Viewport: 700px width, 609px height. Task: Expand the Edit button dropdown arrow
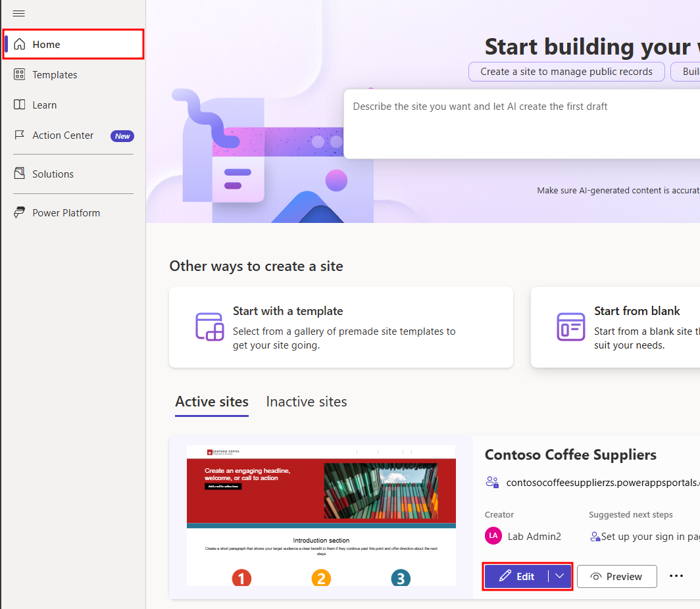560,576
